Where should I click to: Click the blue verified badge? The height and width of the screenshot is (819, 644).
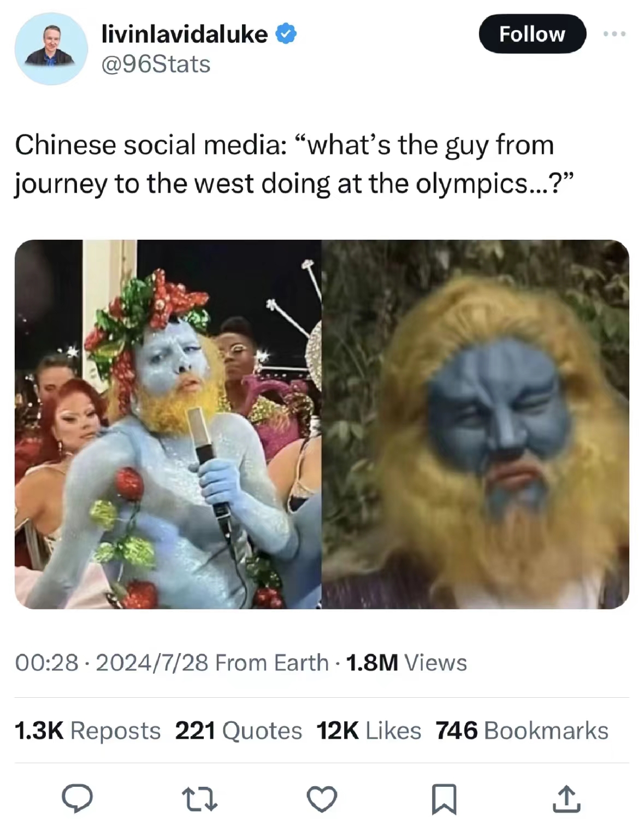[286, 34]
